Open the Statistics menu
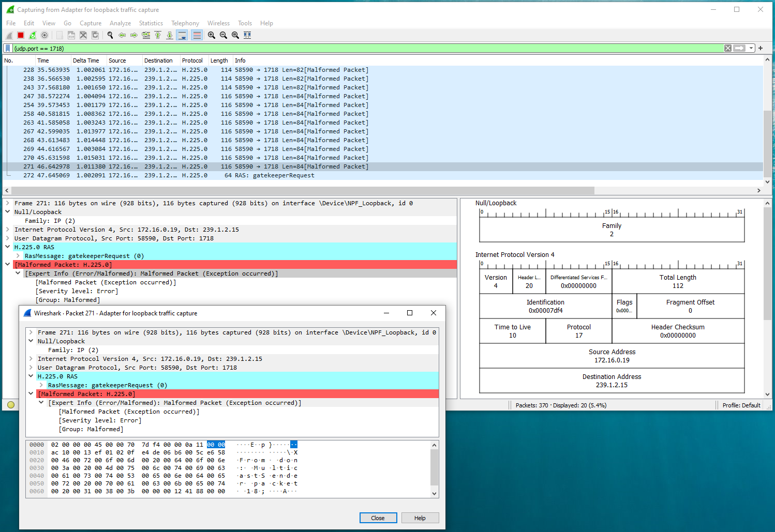This screenshot has width=775, height=532. 151,23
